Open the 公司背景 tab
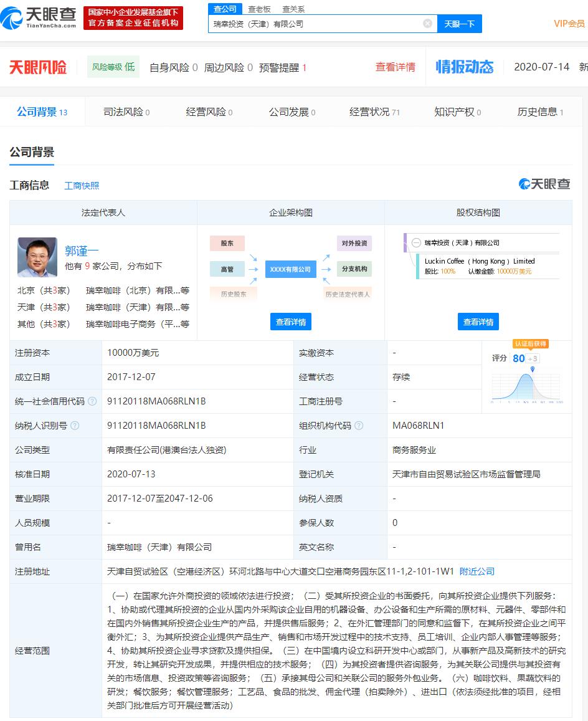Screen dimensions: 588x721 click(42, 112)
